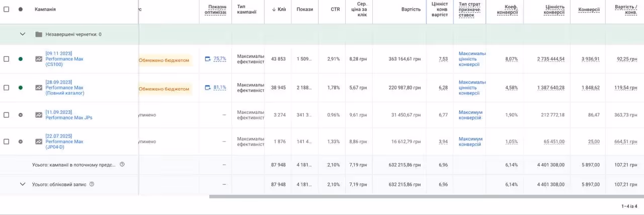
Task: Open the 75,7% optimization score link
Action: (220, 59)
